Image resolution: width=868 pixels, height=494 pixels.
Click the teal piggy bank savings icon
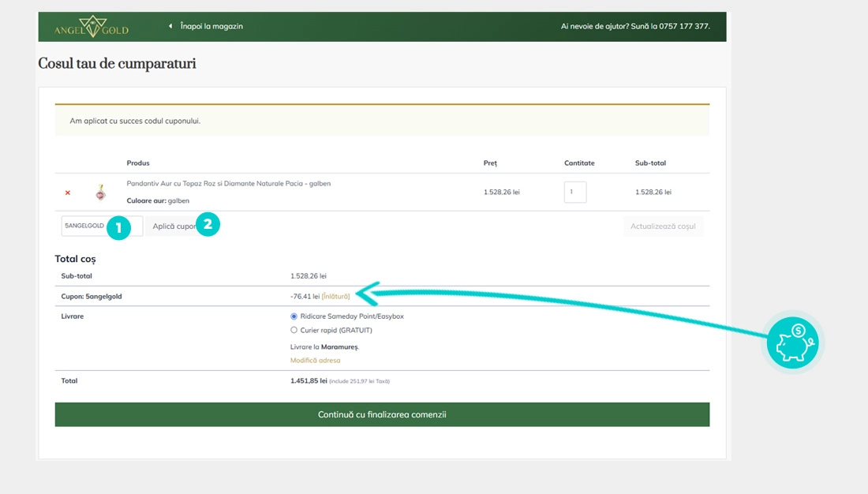(795, 343)
